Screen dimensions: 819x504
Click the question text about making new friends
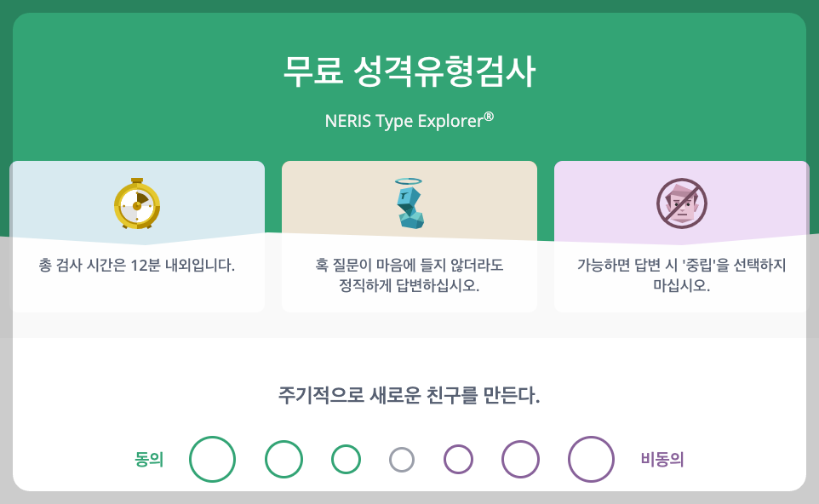[x=409, y=397]
